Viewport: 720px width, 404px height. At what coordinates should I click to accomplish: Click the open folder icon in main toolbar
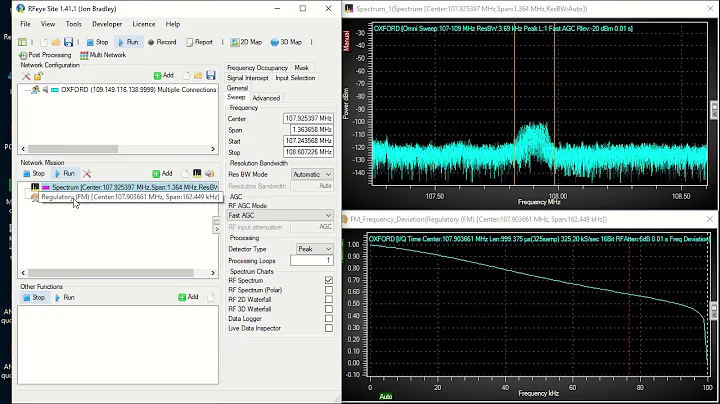pyautogui.click(x=56, y=42)
